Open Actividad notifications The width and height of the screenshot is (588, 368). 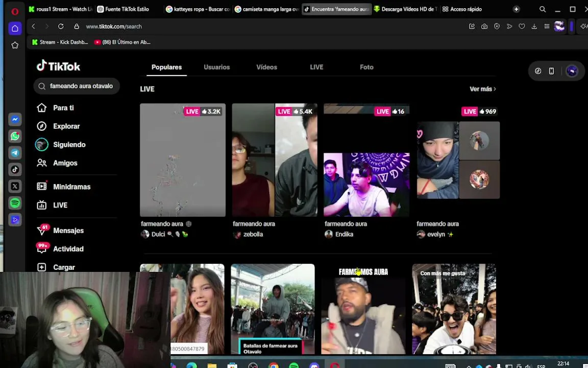pyautogui.click(x=60, y=248)
